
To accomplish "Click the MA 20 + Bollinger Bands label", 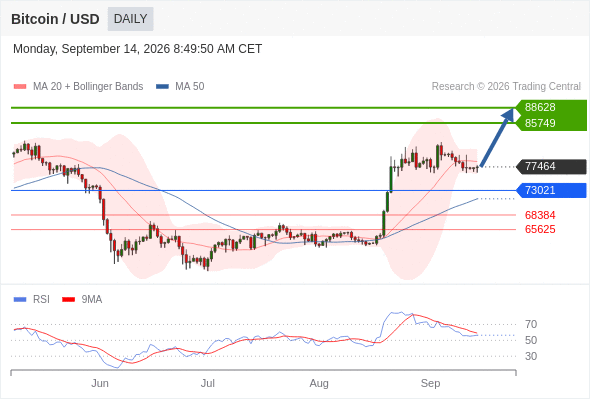I will tap(88, 87).
